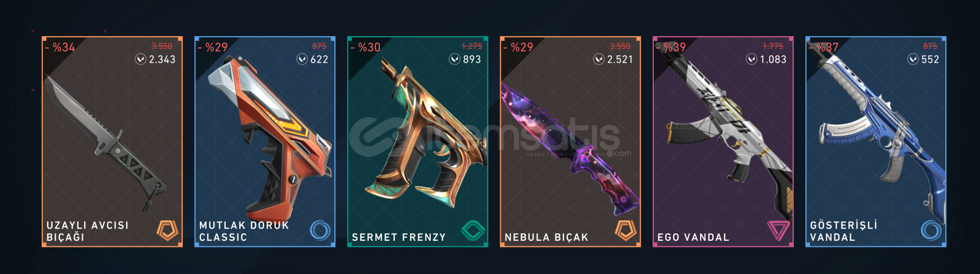Viewport: 980px width, 274px height.
Task: Click the pink triangle tier icon on Ego Vandal
Action: pos(778,231)
